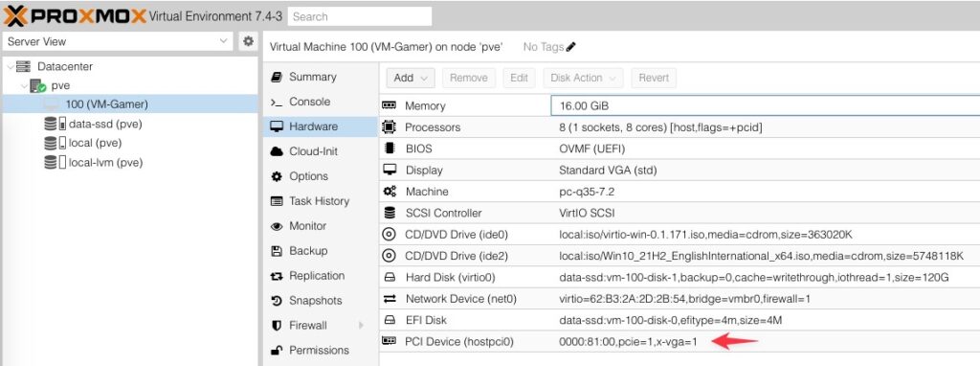980x366 pixels.
Task: Open the Firewall tab
Action: click(x=321, y=326)
